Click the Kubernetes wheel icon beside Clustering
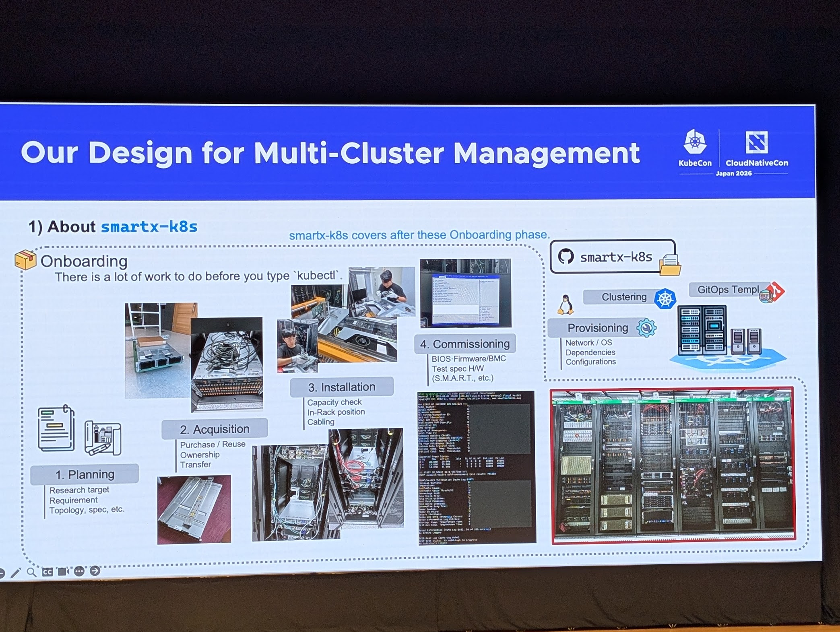Screen dimensions: 840x632 665,299
